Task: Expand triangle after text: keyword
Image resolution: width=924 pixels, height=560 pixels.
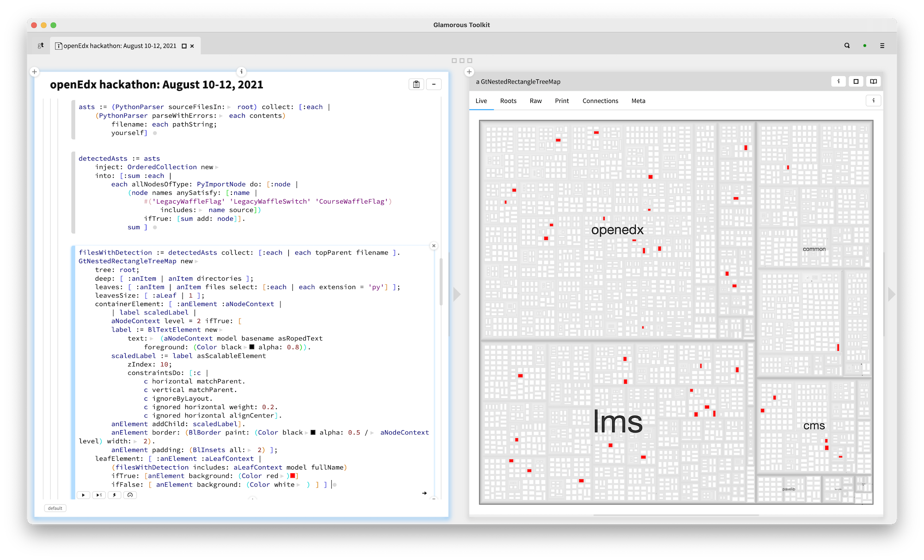Action: click(152, 338)
